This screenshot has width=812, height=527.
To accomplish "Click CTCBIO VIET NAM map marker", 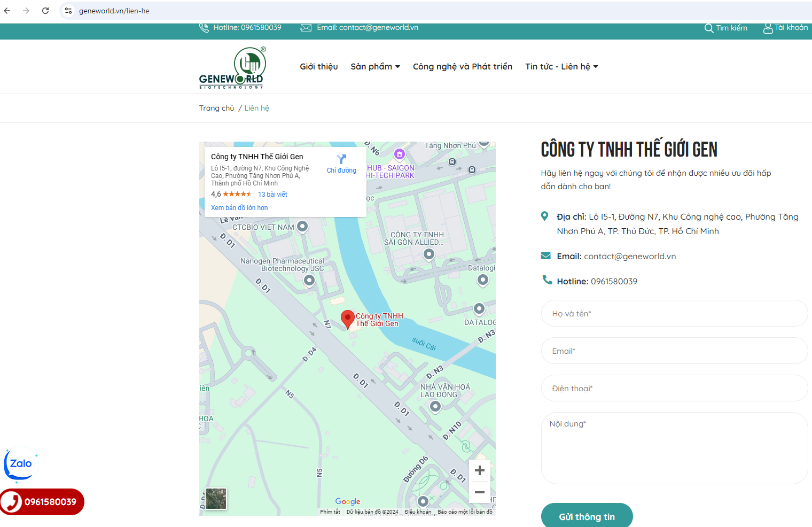I will click(x=302, y=227).
